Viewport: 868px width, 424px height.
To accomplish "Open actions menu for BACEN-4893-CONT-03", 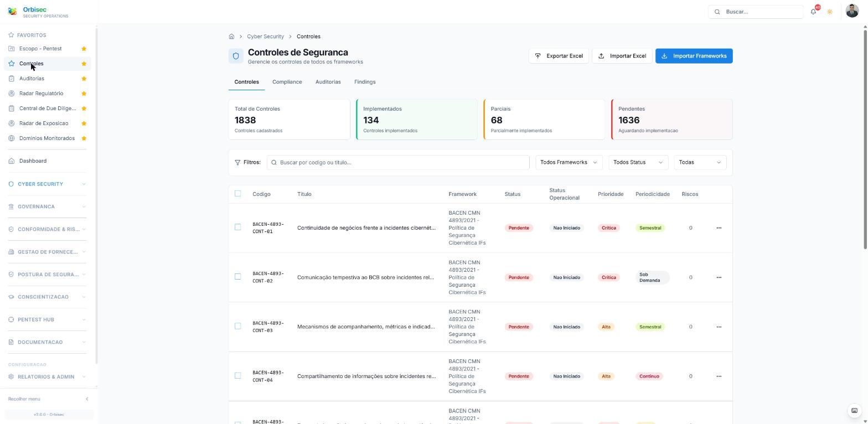I will coord(719,327).
